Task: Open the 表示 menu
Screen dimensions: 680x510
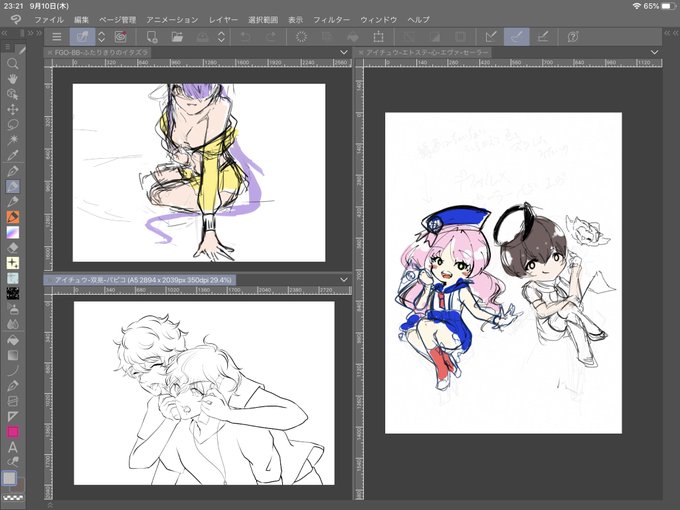Action: click(x=296, y=20)
